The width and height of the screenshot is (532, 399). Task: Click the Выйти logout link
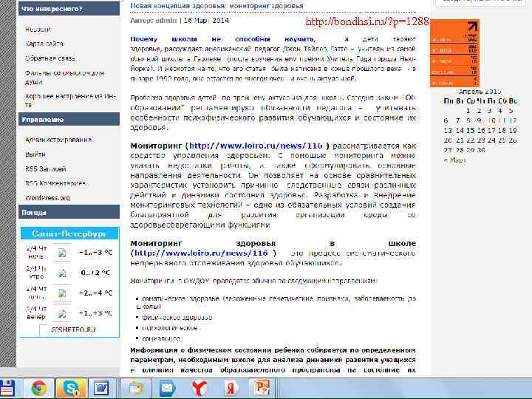point(35,154)
